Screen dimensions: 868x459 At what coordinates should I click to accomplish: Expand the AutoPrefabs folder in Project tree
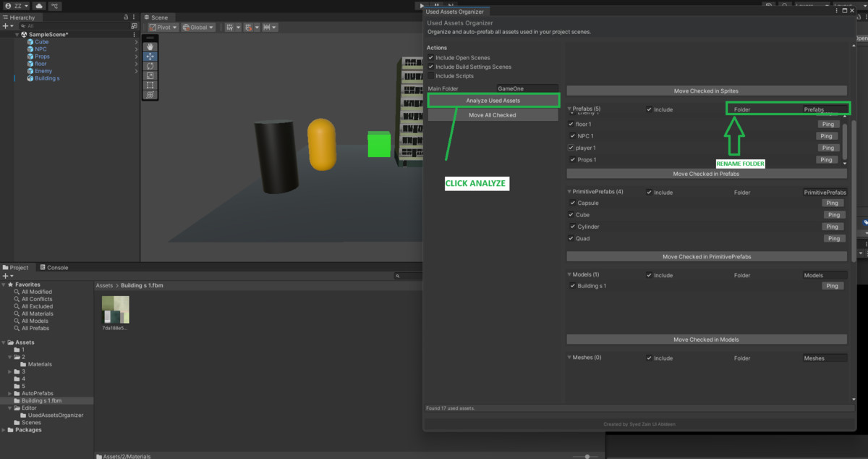(x=9, y=393)
